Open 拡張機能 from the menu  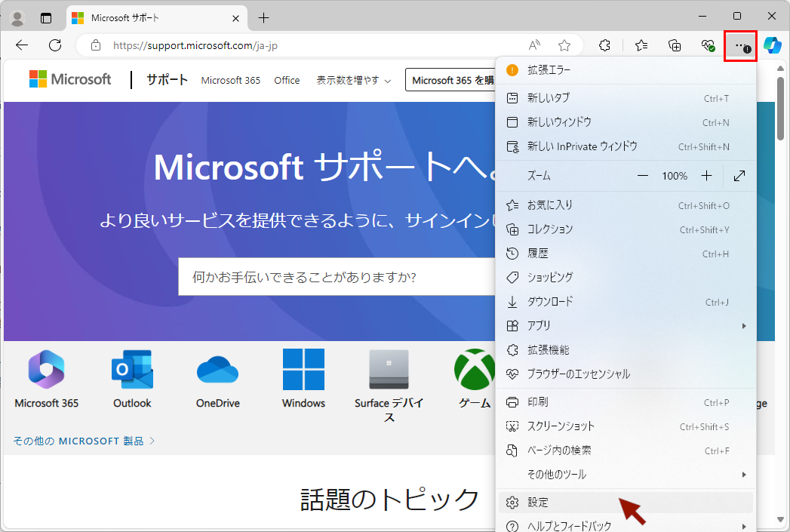(626, 349)
